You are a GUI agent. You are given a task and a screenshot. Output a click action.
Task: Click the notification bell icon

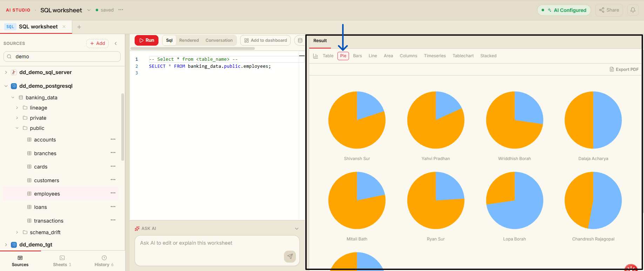click(x=633, y=10)
